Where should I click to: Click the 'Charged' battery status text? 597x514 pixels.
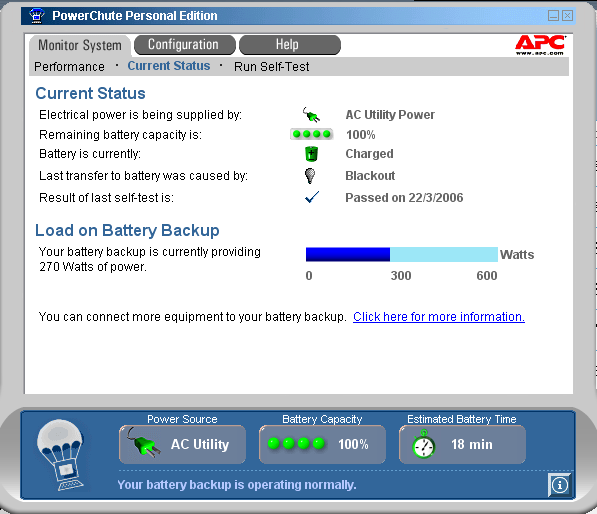tap(369, 154)
